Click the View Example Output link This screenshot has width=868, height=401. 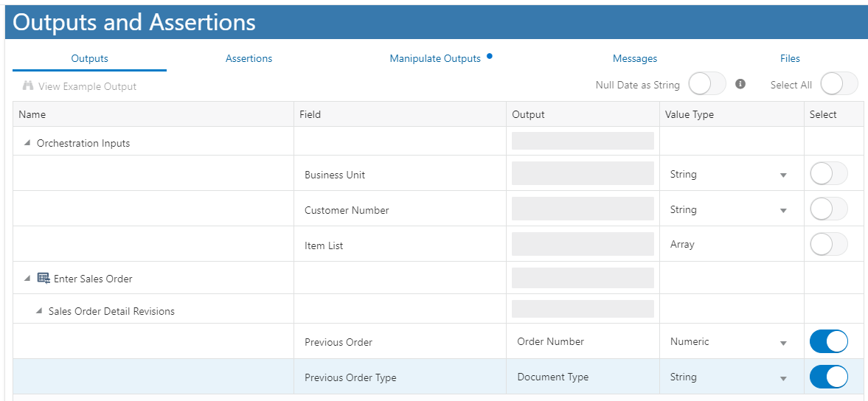87,86
